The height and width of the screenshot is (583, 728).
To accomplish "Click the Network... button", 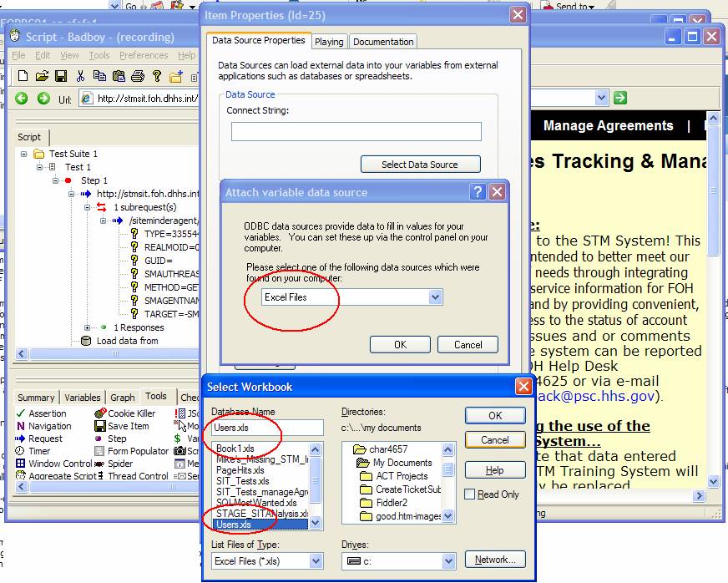I will [495, 560].
